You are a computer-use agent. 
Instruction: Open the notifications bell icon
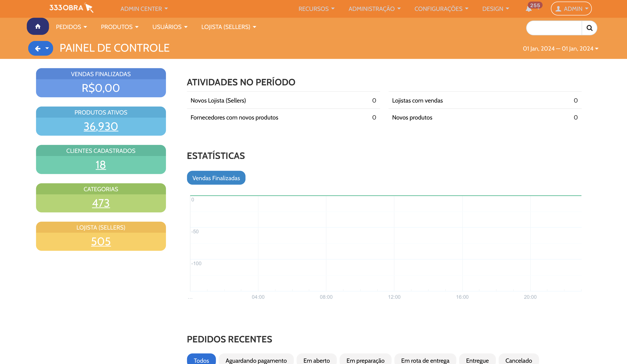point(529,9)
